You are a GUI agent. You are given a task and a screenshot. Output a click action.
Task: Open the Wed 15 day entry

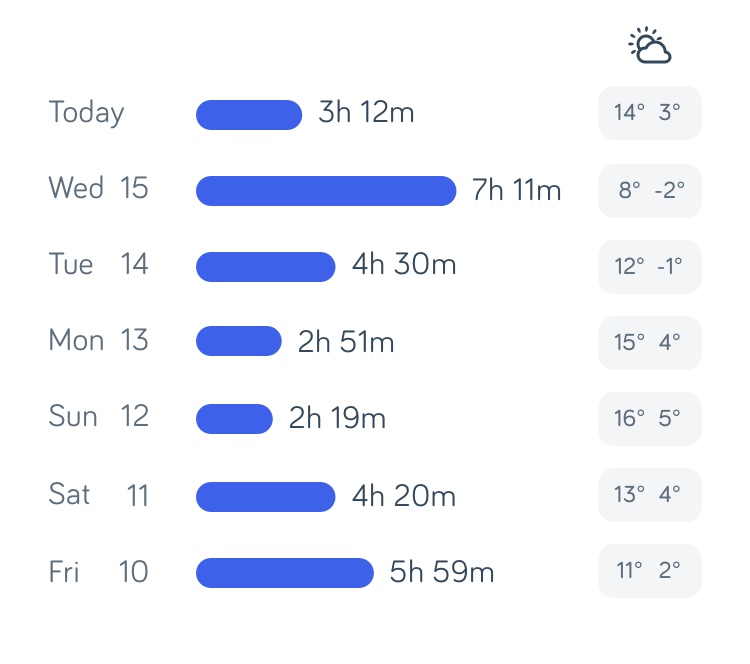coord(99,187)
